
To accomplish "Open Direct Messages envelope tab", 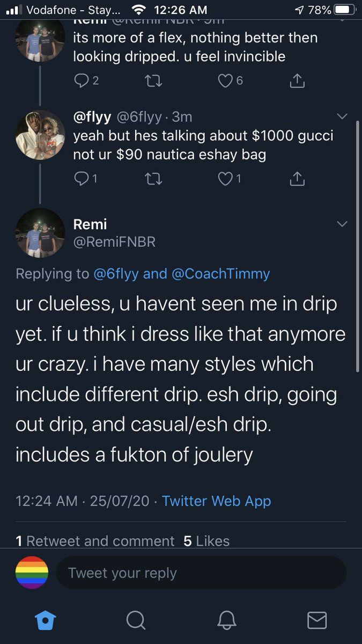I will pyautogui.click(x=317, y=620).
